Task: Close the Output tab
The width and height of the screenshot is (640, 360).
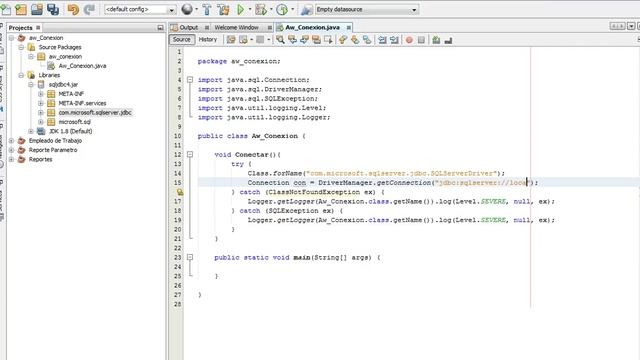Action: pos(207,27)
